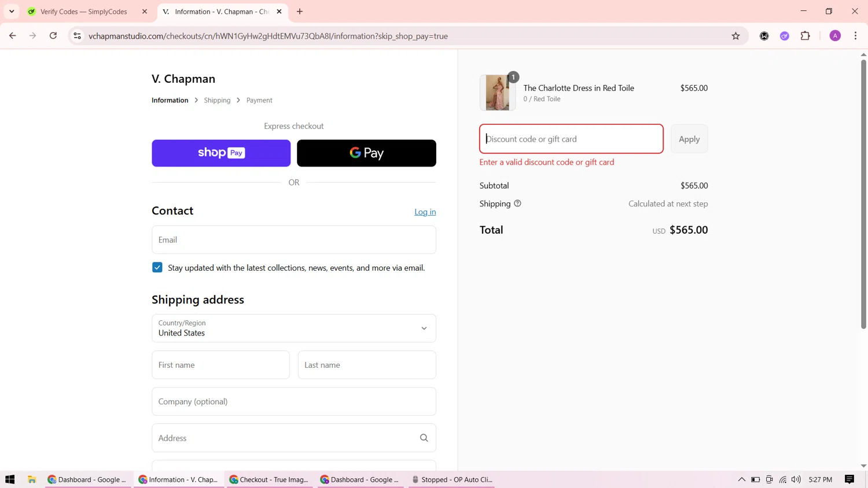Focus the discount code or gift card field
Viewport: 868px width, 488px height.
pyautogui.click(x=571, y=139)
